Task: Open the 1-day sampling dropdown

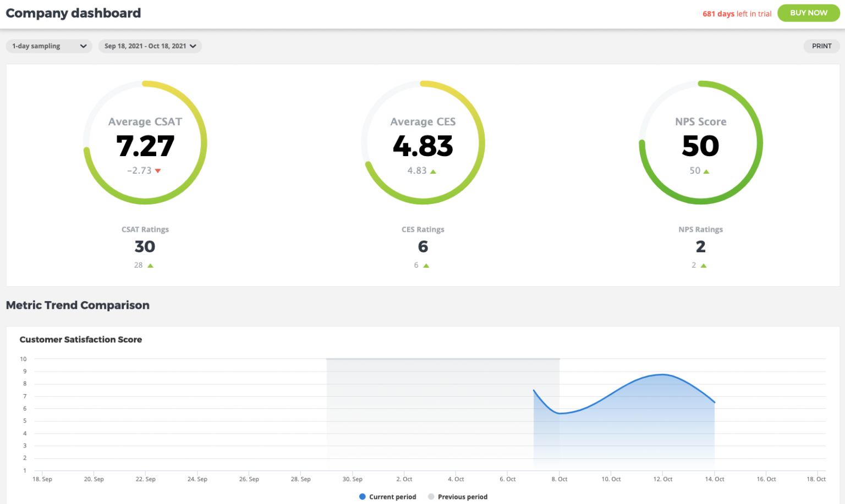Action: pos(48,46)
